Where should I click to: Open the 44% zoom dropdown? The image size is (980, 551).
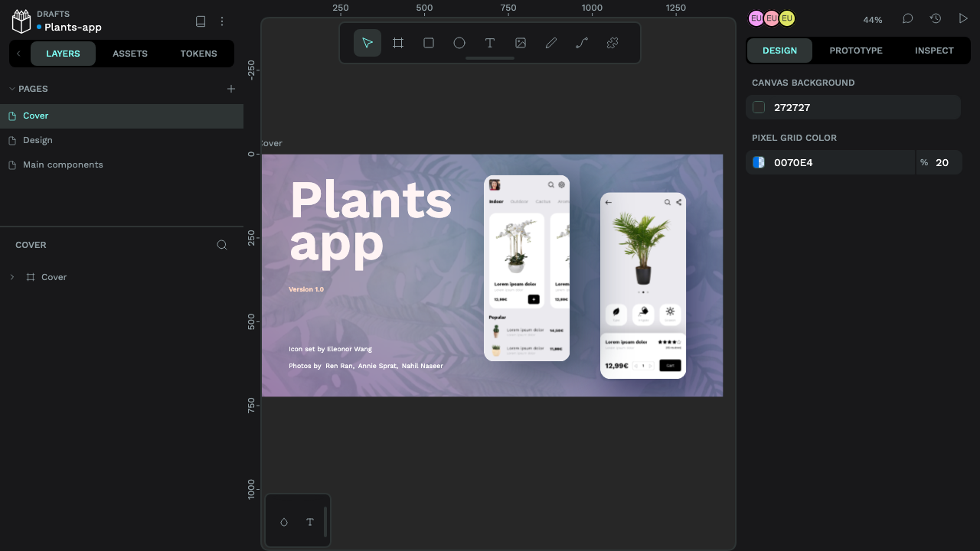[873, 20]
